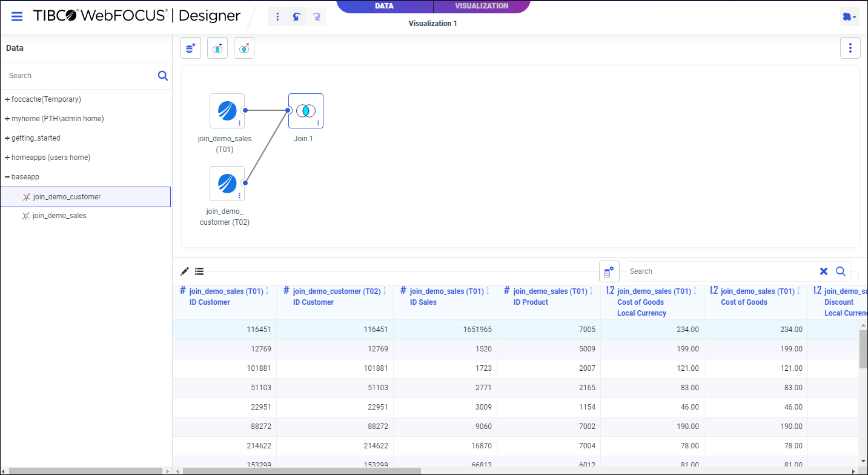Click sort arrows on ID Product column
The width and height of the screenshot is (868, 475).
pyautogui.click(x=591, y=291)
